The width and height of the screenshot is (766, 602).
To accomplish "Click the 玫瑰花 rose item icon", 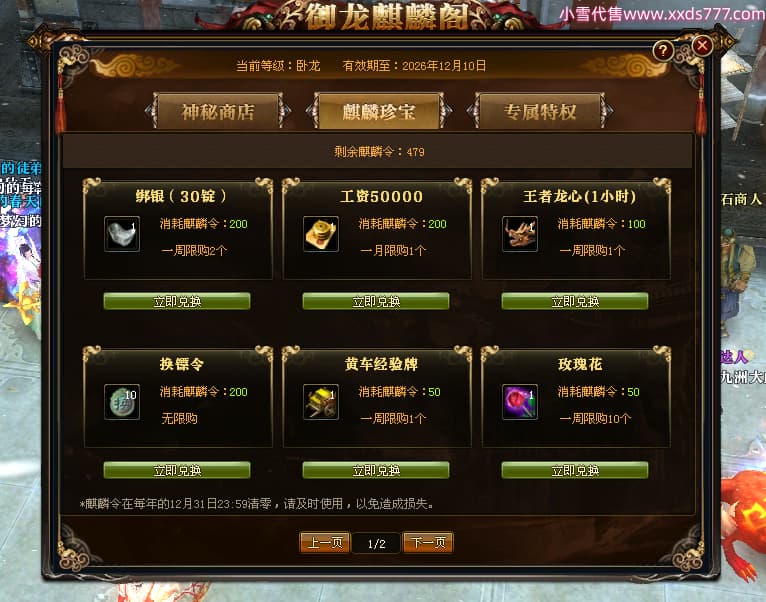I will tap(520, 402).
